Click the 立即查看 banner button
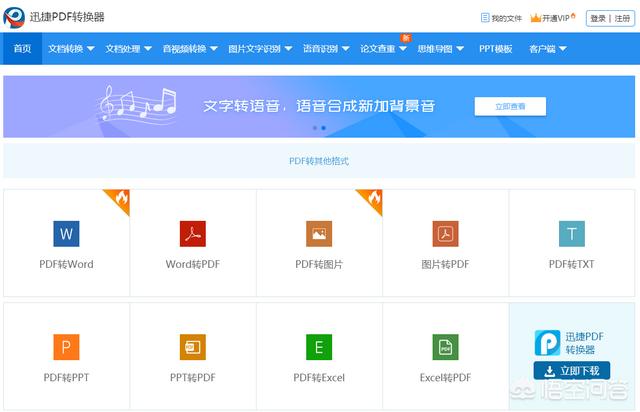Image resolution: width=640 pixels, height=412 pixels. point(508,106)
